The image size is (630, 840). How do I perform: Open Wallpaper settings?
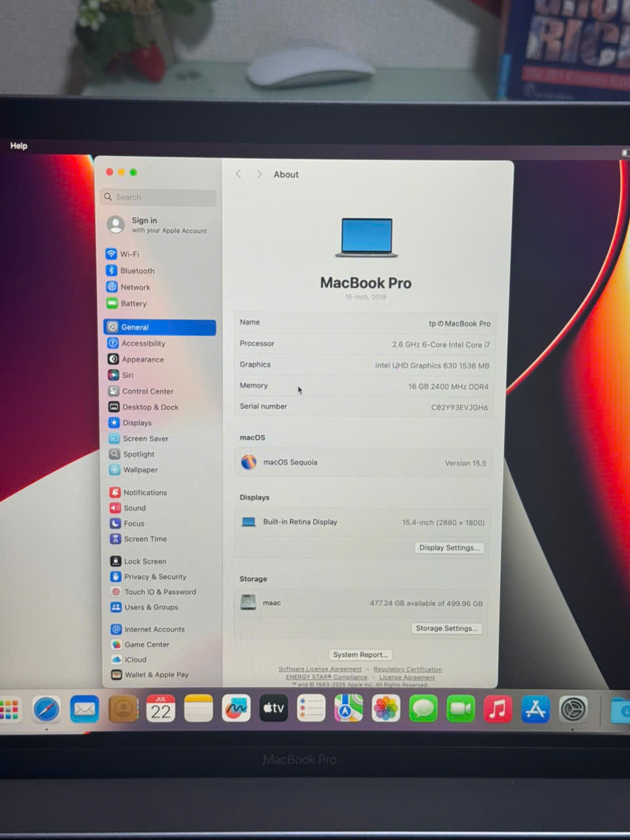point(134,469)
